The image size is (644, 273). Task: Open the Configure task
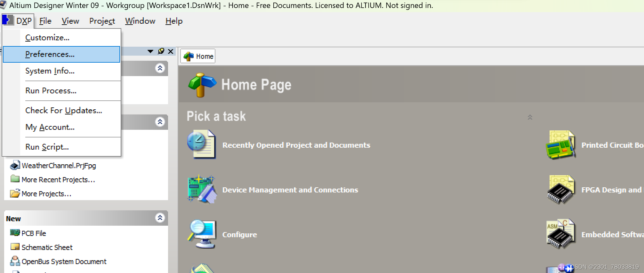coord(240,235)
